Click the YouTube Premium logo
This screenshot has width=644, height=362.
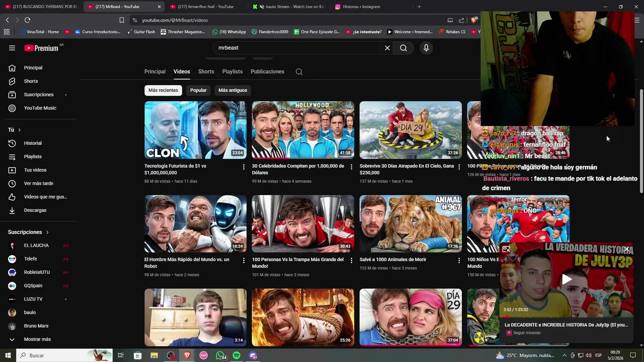pyautogui.click(x=42, y=48)
